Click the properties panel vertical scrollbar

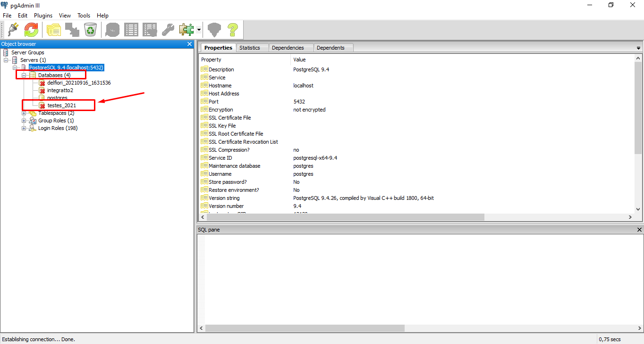(638, 109)
